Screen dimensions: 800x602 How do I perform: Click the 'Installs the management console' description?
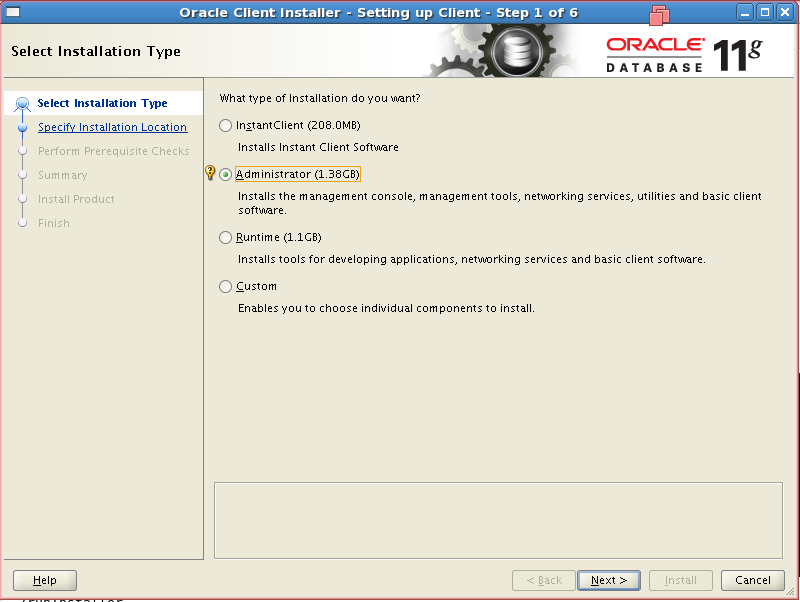(499, 203)
